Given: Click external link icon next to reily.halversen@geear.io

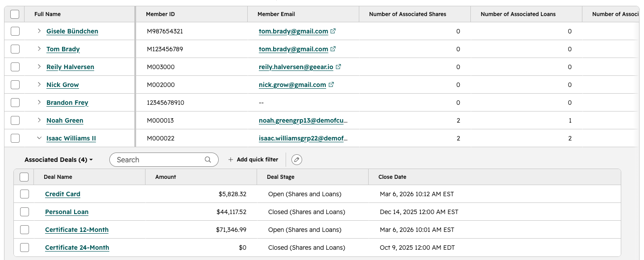Looking at the screenshot, I should point(338,67).
